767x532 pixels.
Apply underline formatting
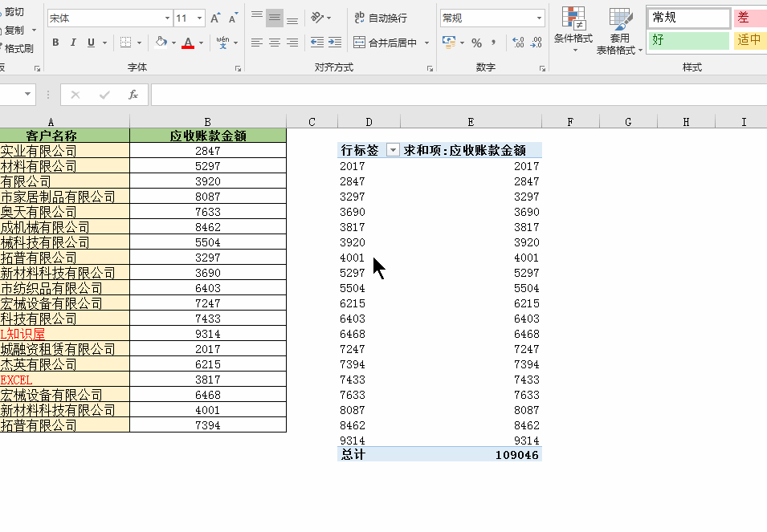click(91, 43)
